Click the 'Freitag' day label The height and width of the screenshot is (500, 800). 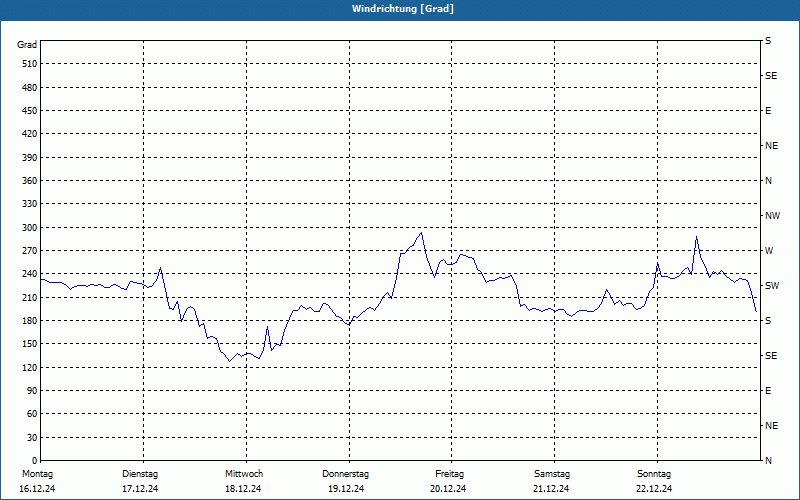pyautogui.click(x=449, y=474)
